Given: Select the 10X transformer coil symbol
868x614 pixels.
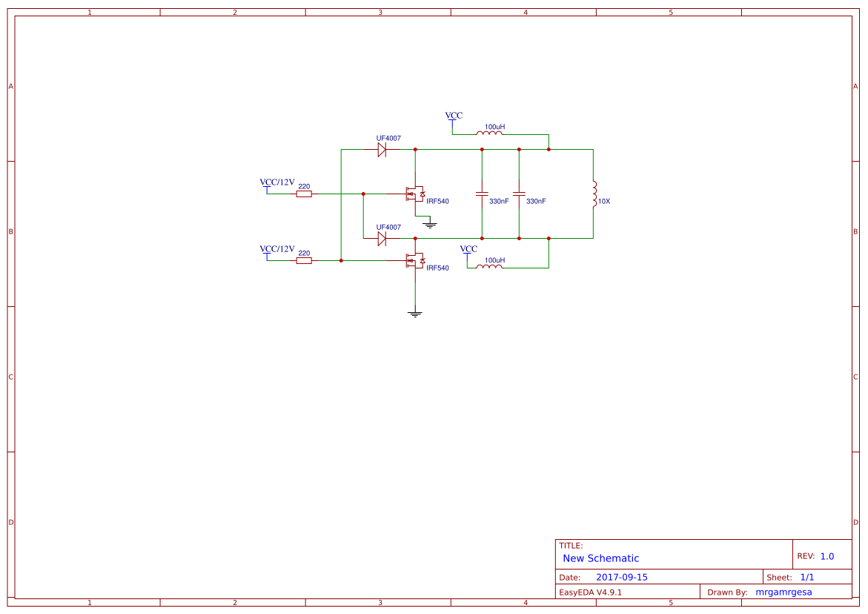Looking at the screenshot, I should [593, 194].
